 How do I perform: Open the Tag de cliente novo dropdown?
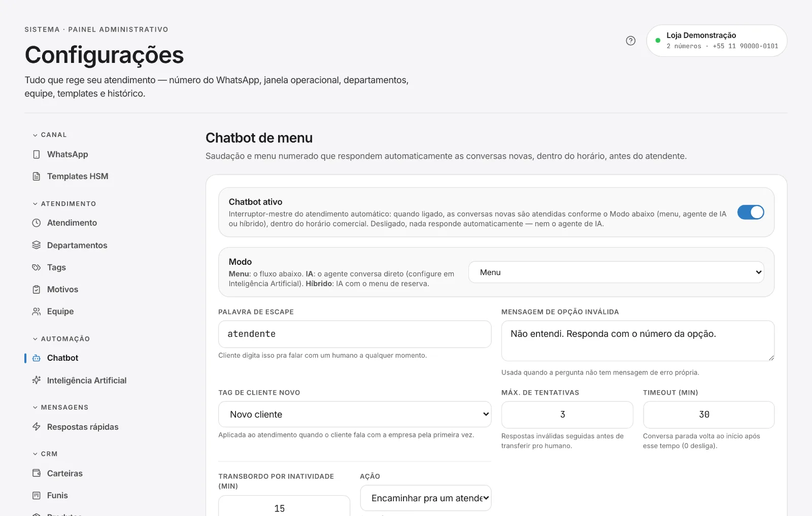tap(355, 415)
